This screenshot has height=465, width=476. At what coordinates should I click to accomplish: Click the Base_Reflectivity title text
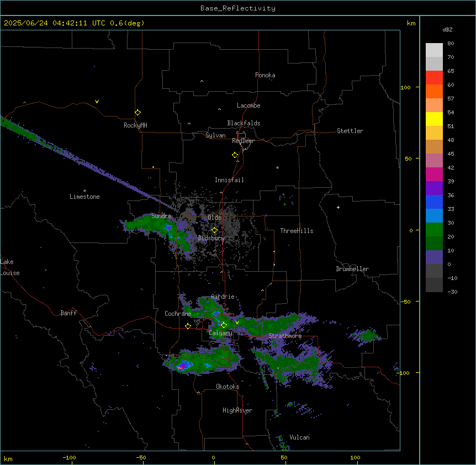[x=238, y=8]
